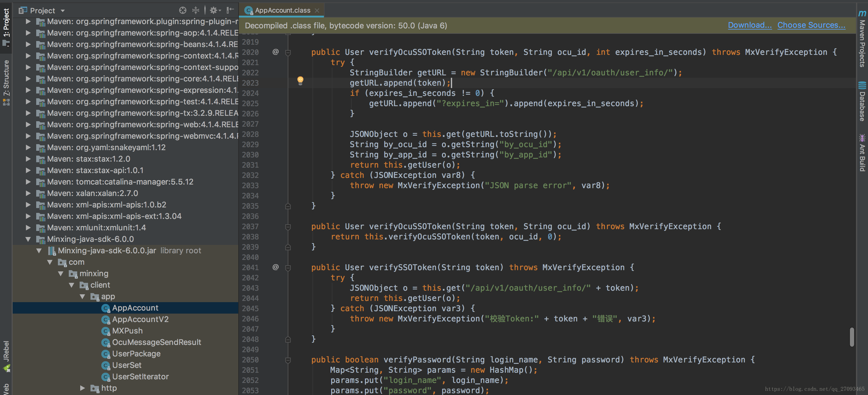
Task: Select Maven: xml-apis:xml-apis:1.0.b2 library
Action: (x=106, y=205)
